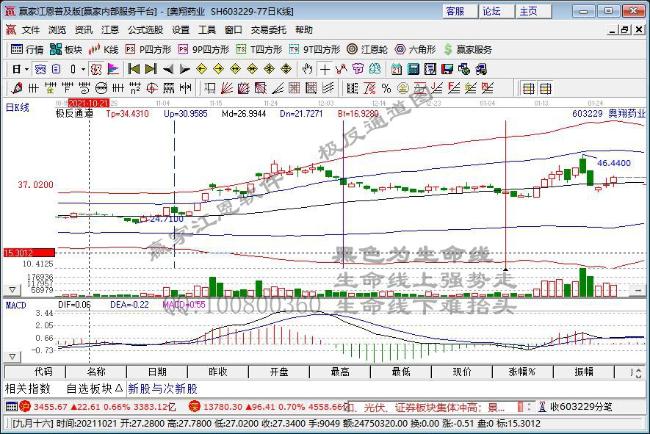
Task: Click the 日K线 label
Action: 17,108
